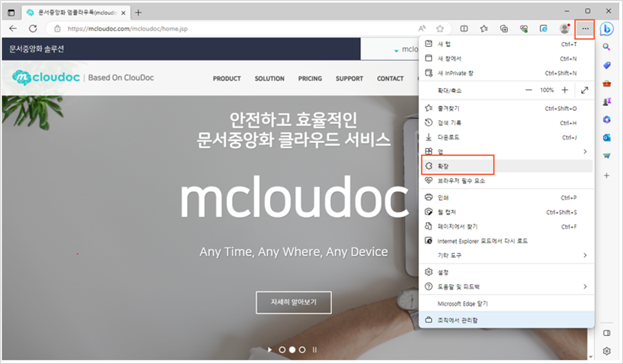Zoom out with the minus button

tap(529, 90)
